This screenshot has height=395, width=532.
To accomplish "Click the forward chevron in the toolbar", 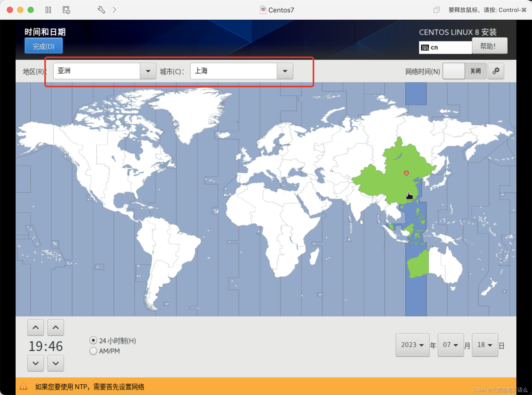I will click(114, 10).
